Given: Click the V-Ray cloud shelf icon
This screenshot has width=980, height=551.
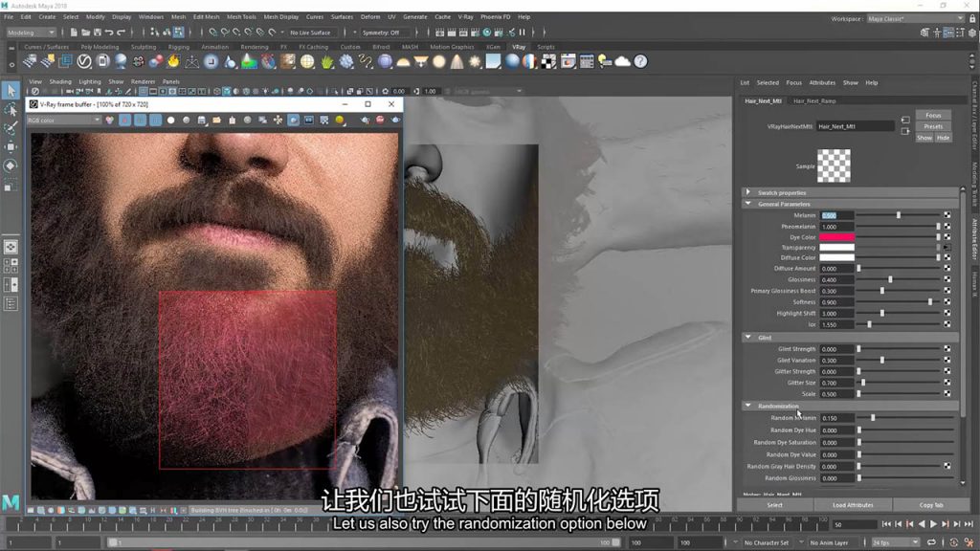Looking at the screenshot, I should point(622,61).
